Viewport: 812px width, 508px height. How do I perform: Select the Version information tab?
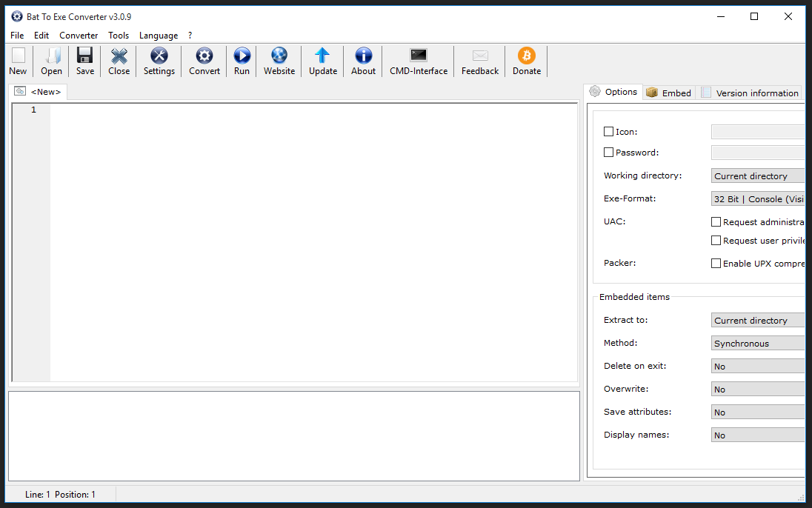point(750,93)
